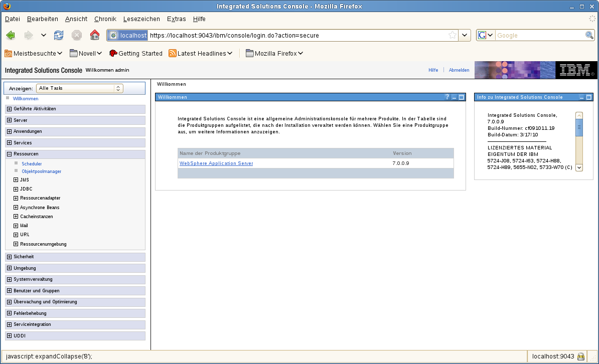Open the Lesezeichen menu
This screenshot has height=364, width=599.
click(141, 19)
